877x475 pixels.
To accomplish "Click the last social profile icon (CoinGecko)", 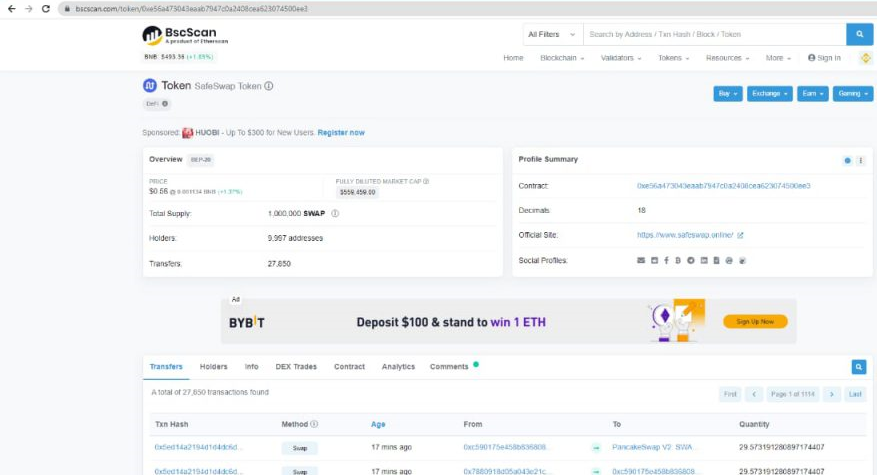I will (743, 261).
